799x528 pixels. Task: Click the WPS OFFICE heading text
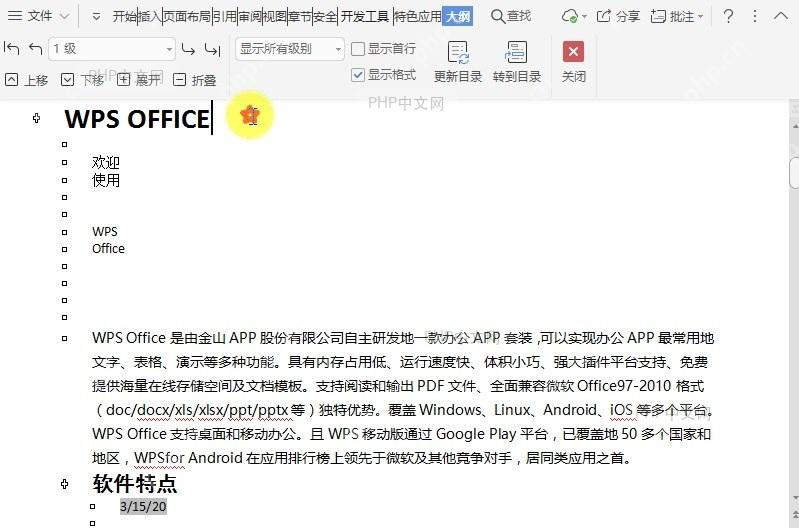pyautogui.click(x=138, y=119)
